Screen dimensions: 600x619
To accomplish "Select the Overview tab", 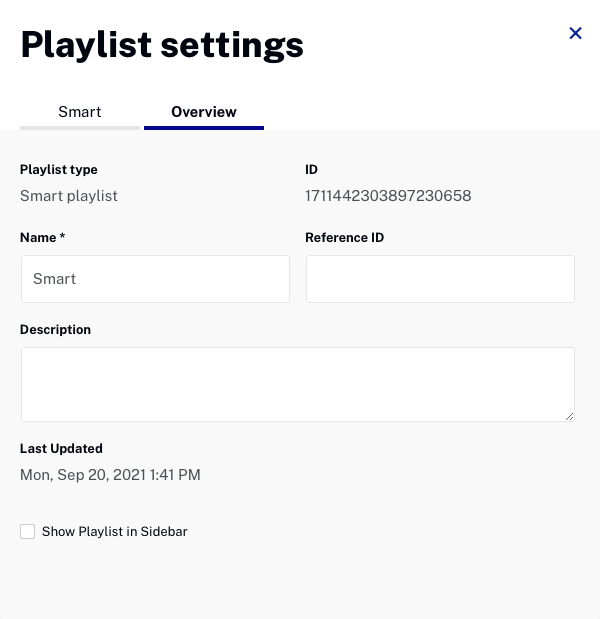I will 204,112.
